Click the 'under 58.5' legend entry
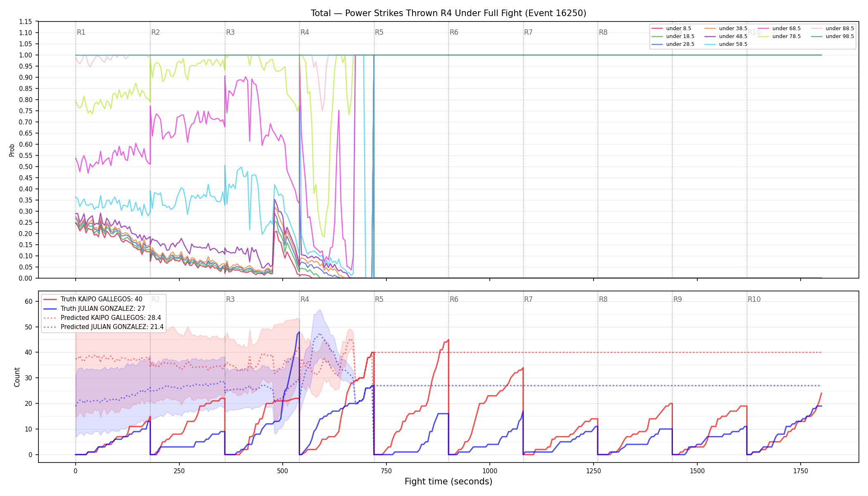Image resolution: width=868 pixels, height=496 pixels. point(726,44)
